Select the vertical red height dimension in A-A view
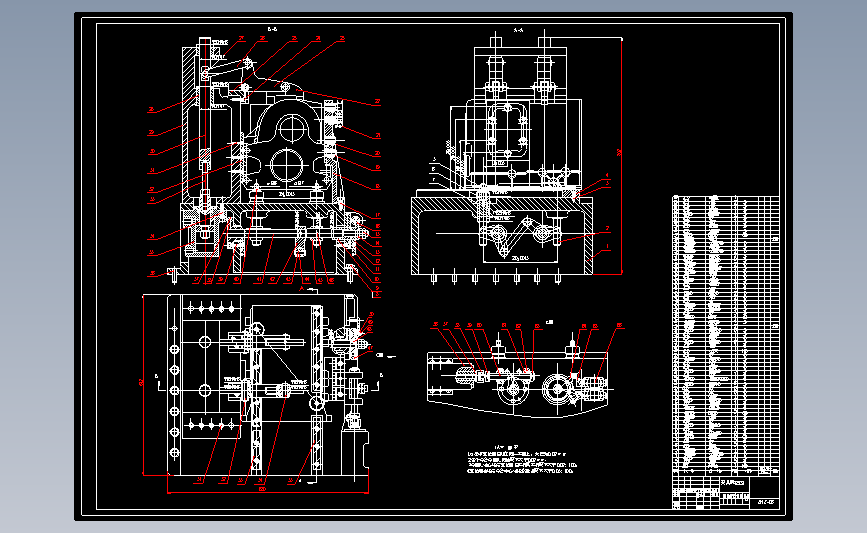 tap(621, 156)
